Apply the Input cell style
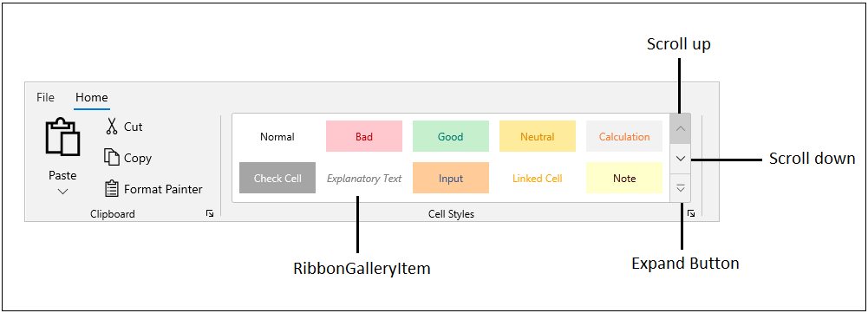 [451, 178]
